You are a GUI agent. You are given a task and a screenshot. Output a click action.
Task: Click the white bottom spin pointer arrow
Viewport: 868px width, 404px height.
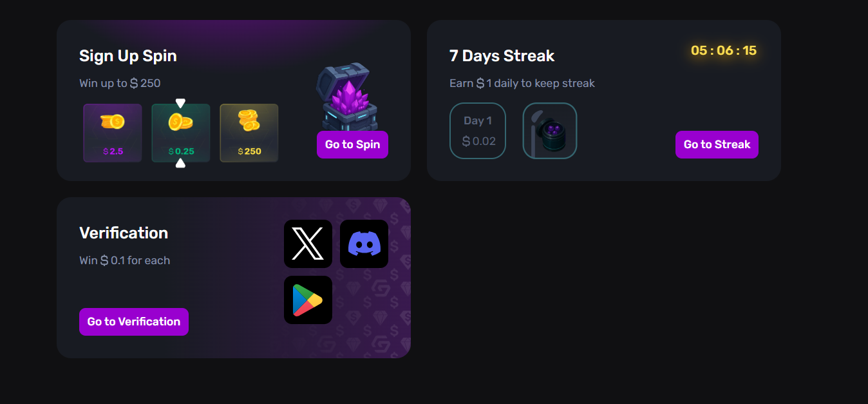(x=180, y=163)
